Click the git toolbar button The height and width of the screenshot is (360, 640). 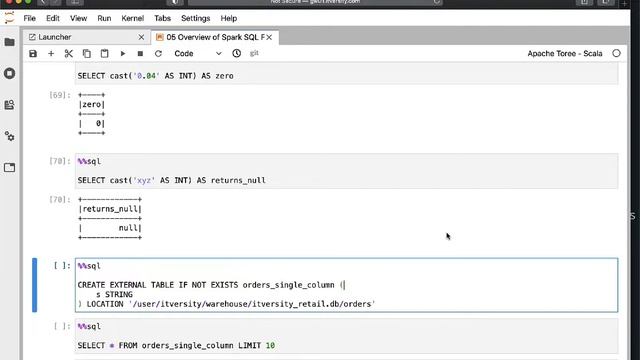254,53
